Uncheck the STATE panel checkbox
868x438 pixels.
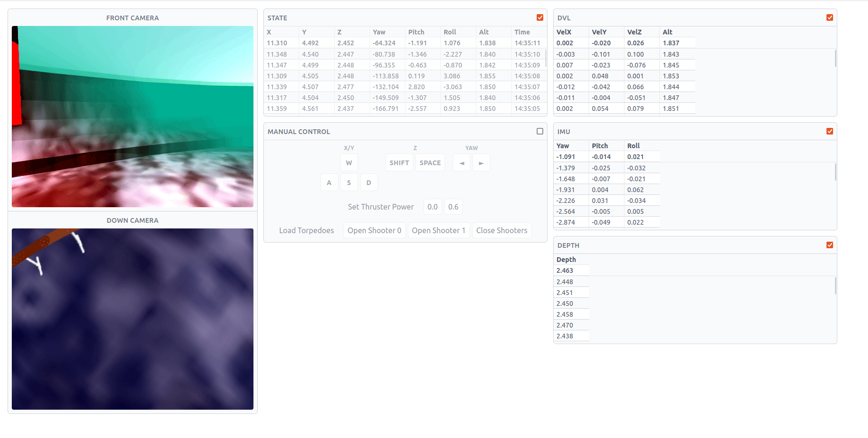[539, 17]
